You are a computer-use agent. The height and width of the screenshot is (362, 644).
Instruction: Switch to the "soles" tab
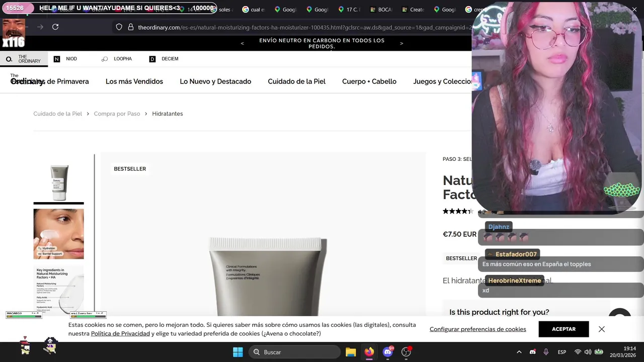(x=224, y=10)
